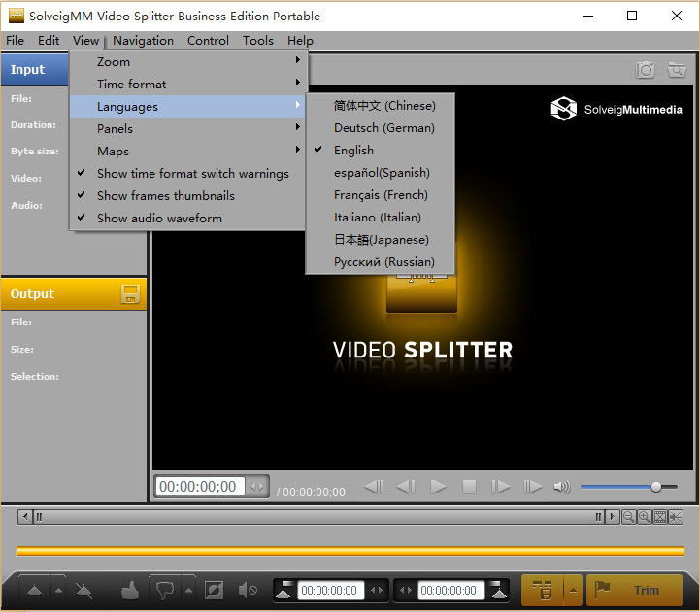Disable Show frames thumbnails option
Viewport: 700px width, 612px height.
(165, 196)
